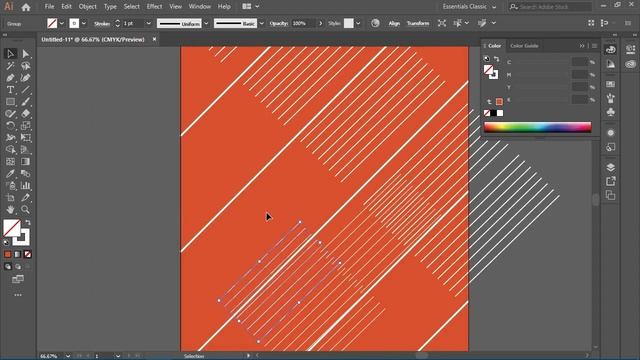Select the Perspective Grid tool

tap(26, 150)
